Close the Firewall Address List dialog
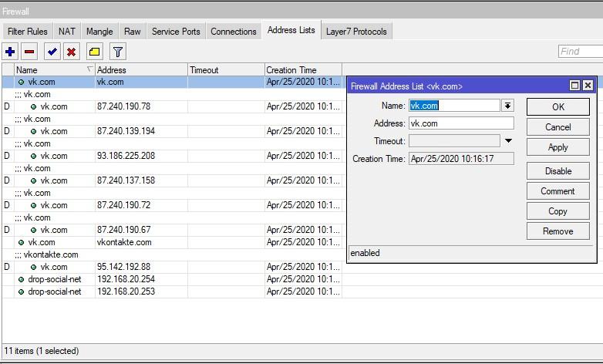Viewport: 603px width, 364px height. click(x=588, y=86)
